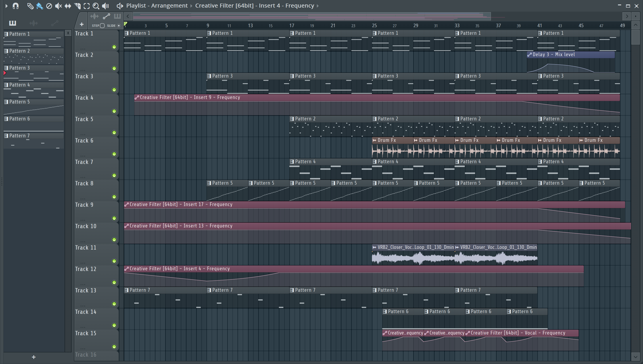Select the Delete tool

click(49, 6)
